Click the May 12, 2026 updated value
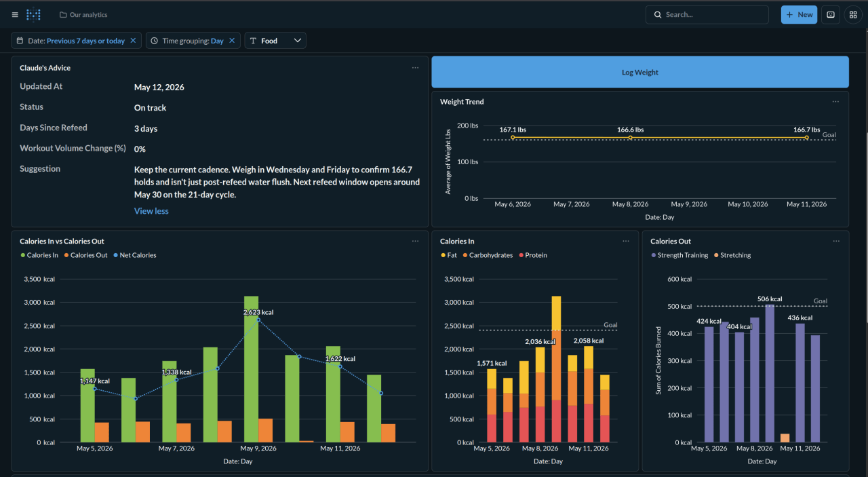 [x=159, y=88]
